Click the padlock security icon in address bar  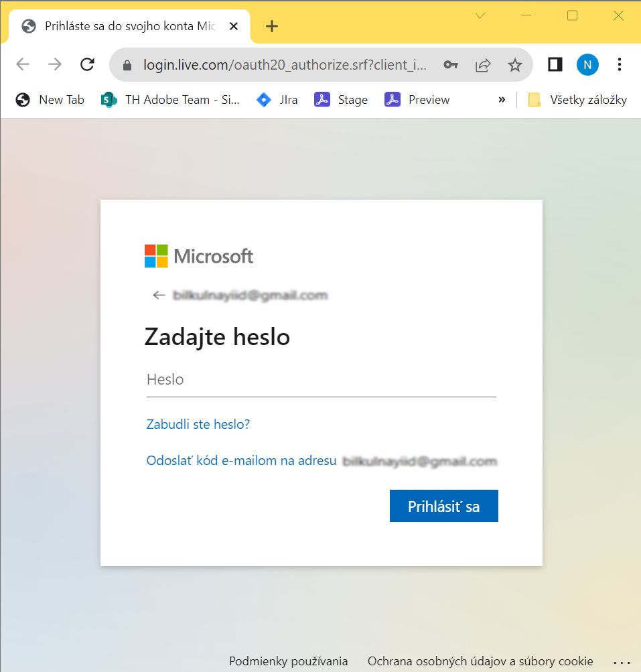127,64
